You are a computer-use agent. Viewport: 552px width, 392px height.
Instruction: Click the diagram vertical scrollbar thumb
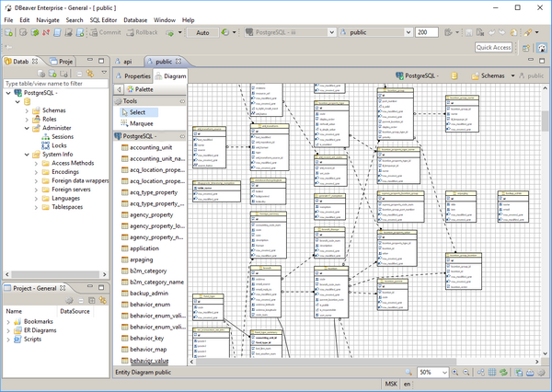click(545, 121)
